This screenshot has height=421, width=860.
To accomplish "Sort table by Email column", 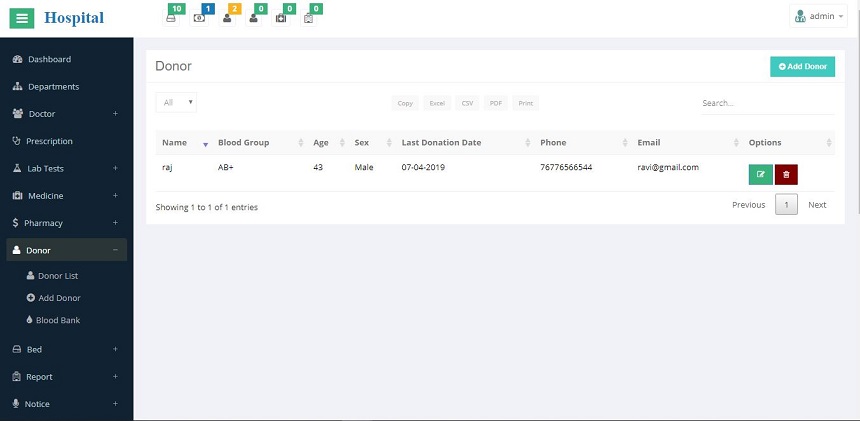I will click(687, 143).
